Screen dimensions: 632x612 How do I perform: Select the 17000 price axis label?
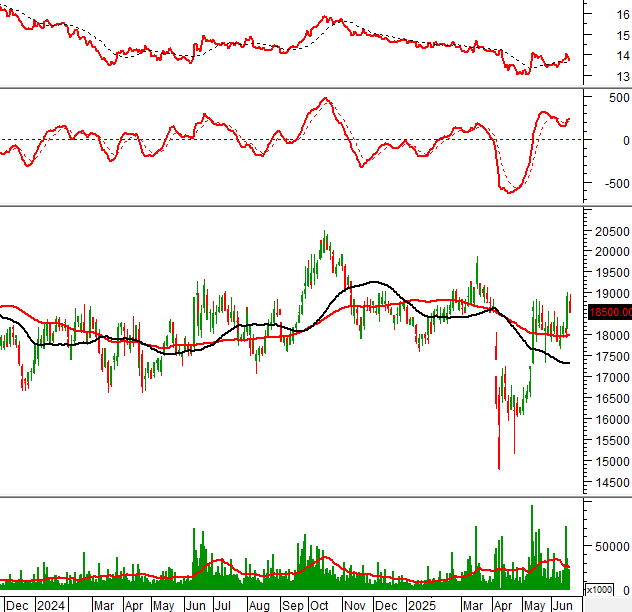612,377
